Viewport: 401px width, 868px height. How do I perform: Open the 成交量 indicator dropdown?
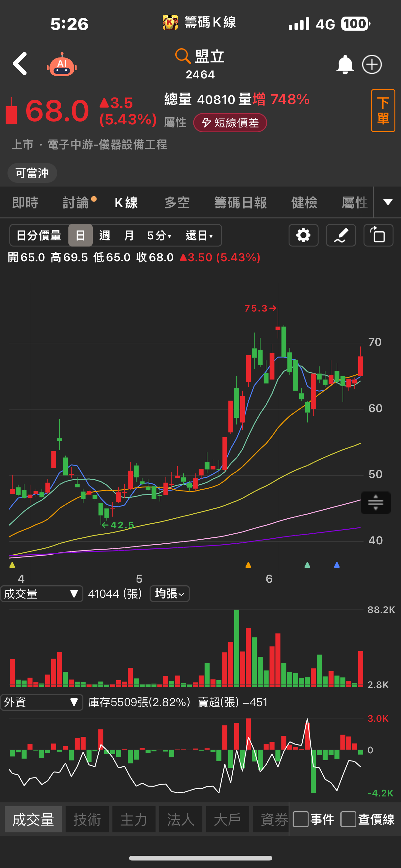pyautogui.click(x=42, y=594)
